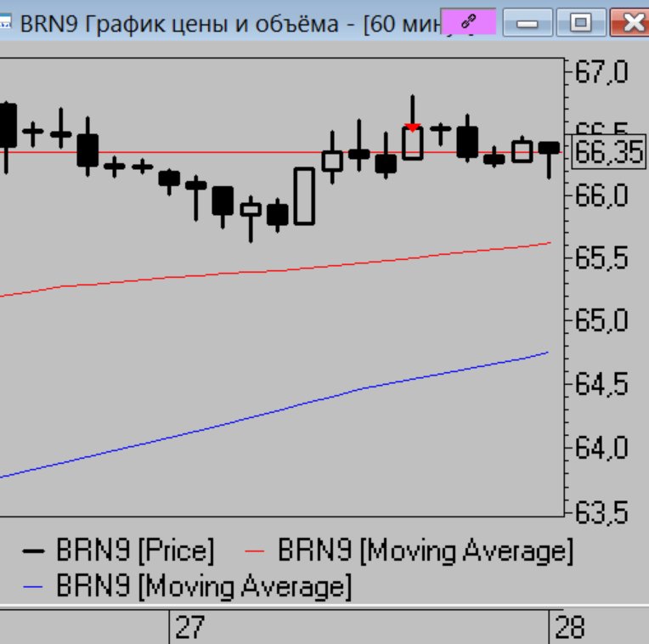649x644 pixels.
Task: Click the red Moving Average legend line
Action: [256, 551]
